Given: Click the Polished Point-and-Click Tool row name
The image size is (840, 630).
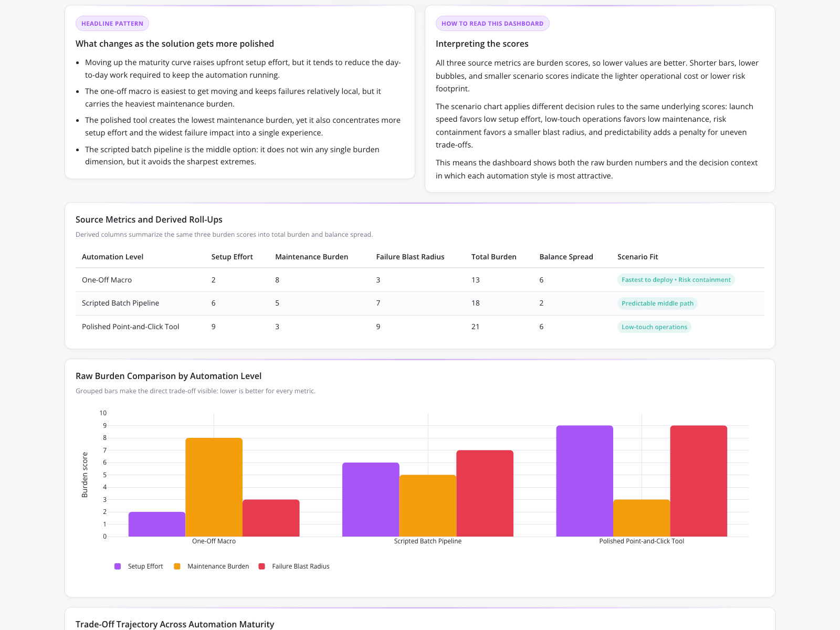Looking at the screenshot, I should pos(130,327).
